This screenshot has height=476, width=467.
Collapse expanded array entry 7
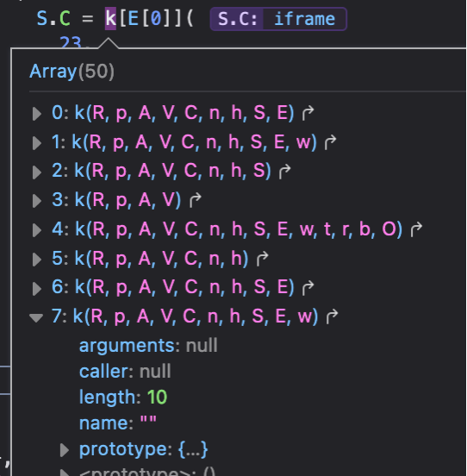[x=36, y=317]
